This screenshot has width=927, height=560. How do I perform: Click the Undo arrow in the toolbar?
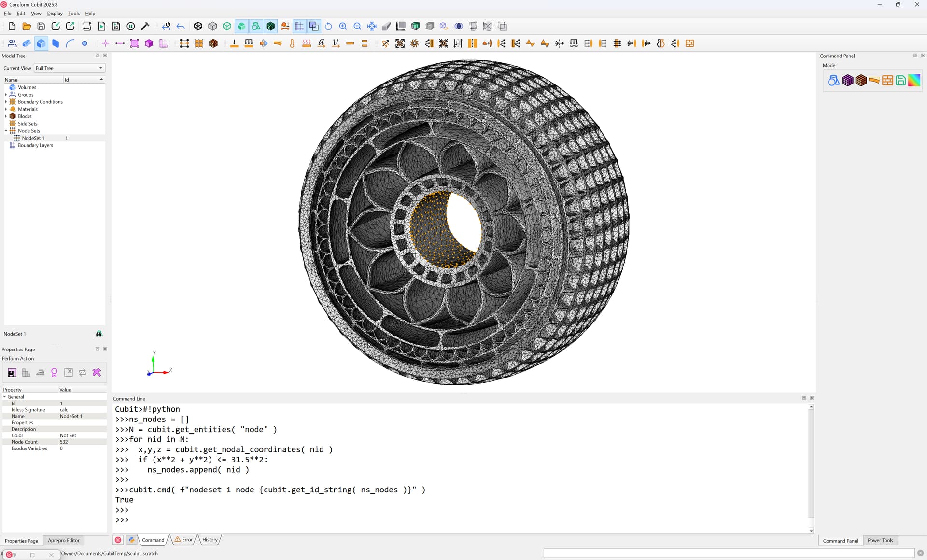point(181,27)
